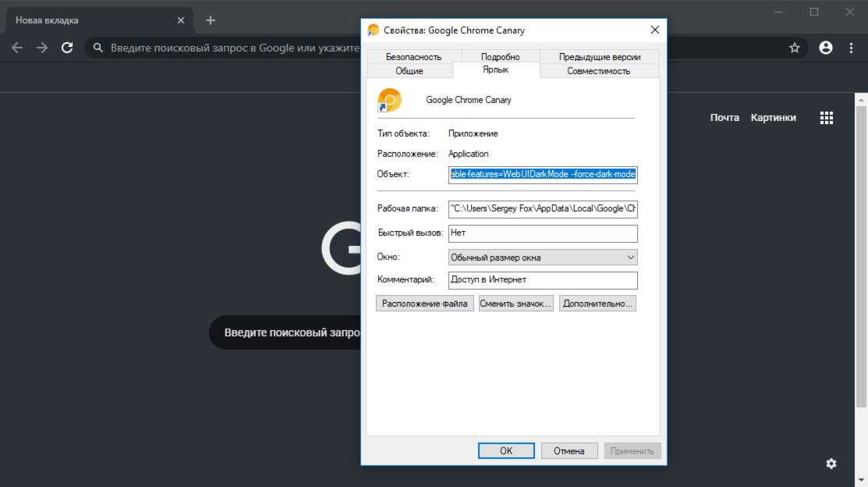868x487 pixels.
Task: Click the Объект target input field
Action: click(x=543, y=175)
